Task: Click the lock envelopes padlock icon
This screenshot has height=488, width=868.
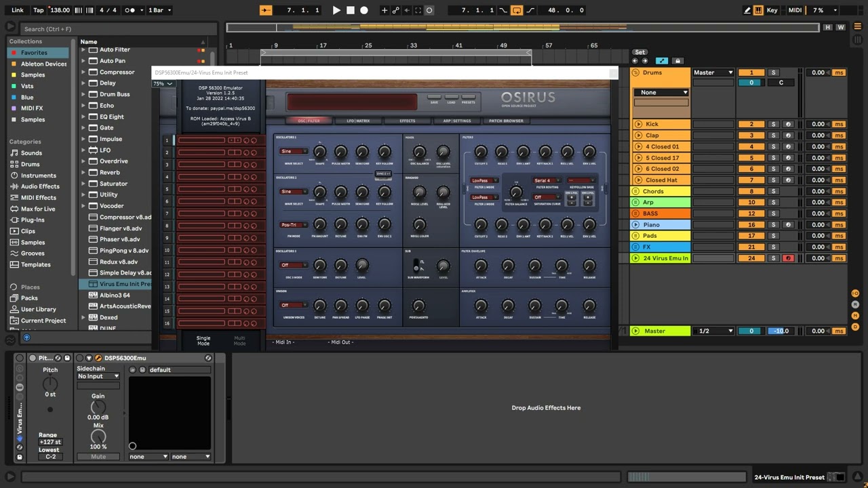Action: pyautogui.click(x=677, y=61)
